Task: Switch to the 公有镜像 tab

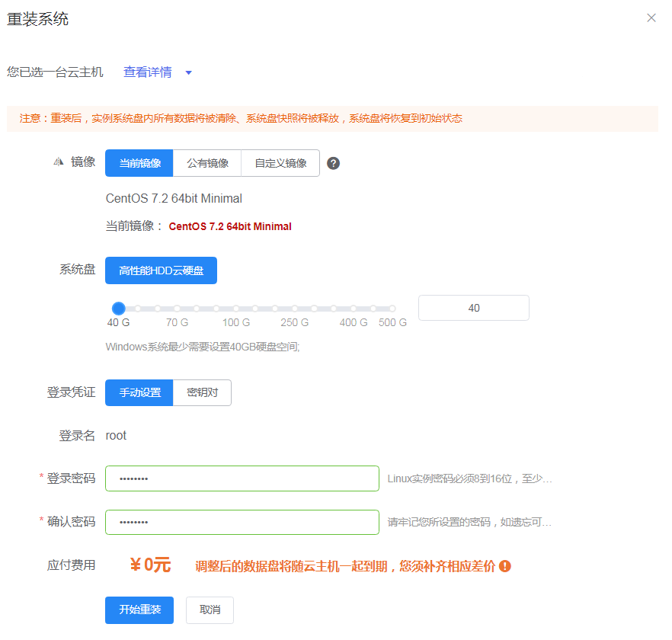Action: tap(207, 163)
